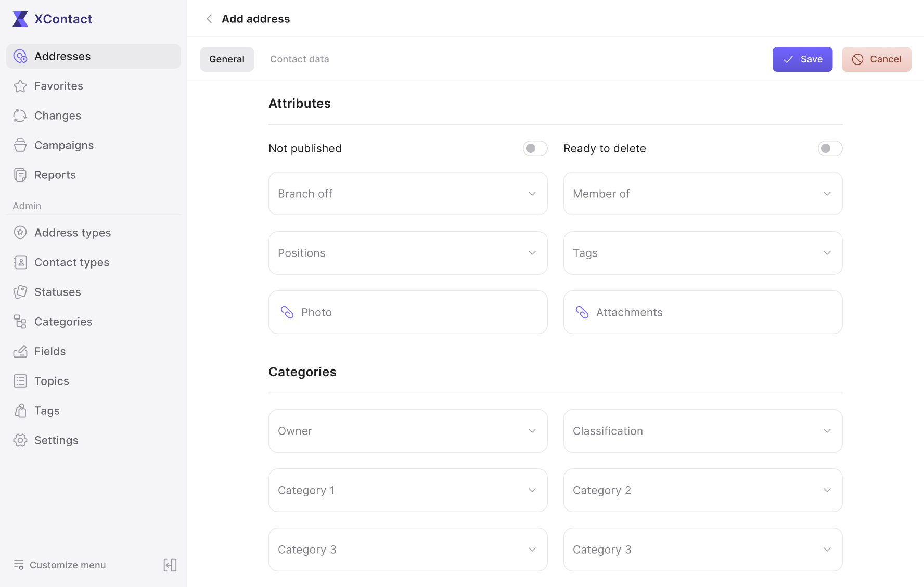924x587 pixels.
Task: Toggle the Not published switch
Action: (535, 148)
